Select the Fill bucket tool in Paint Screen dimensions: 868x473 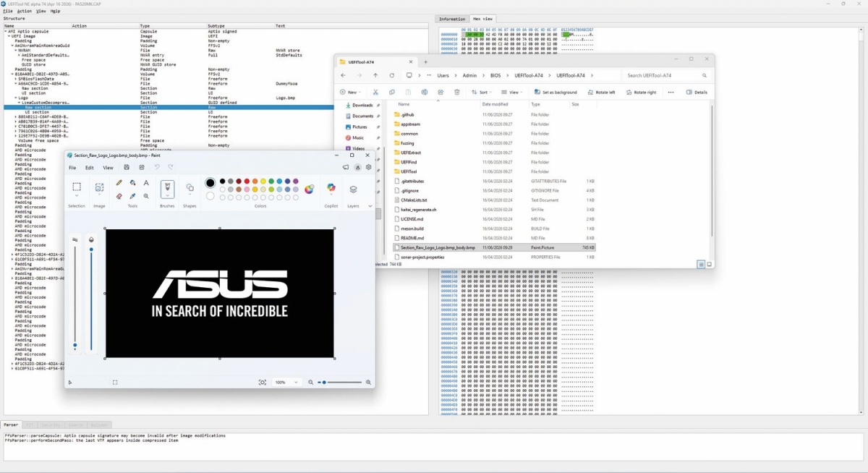(x=132, y=183)
